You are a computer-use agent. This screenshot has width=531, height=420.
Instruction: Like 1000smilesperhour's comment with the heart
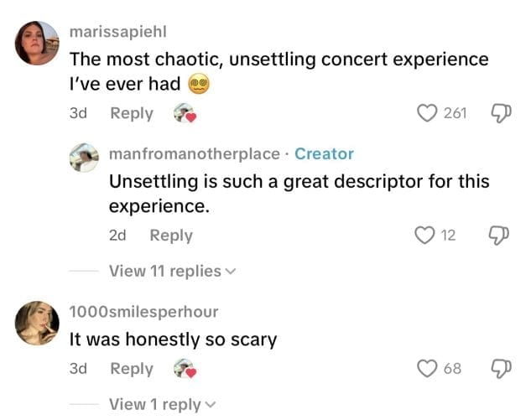428,368
